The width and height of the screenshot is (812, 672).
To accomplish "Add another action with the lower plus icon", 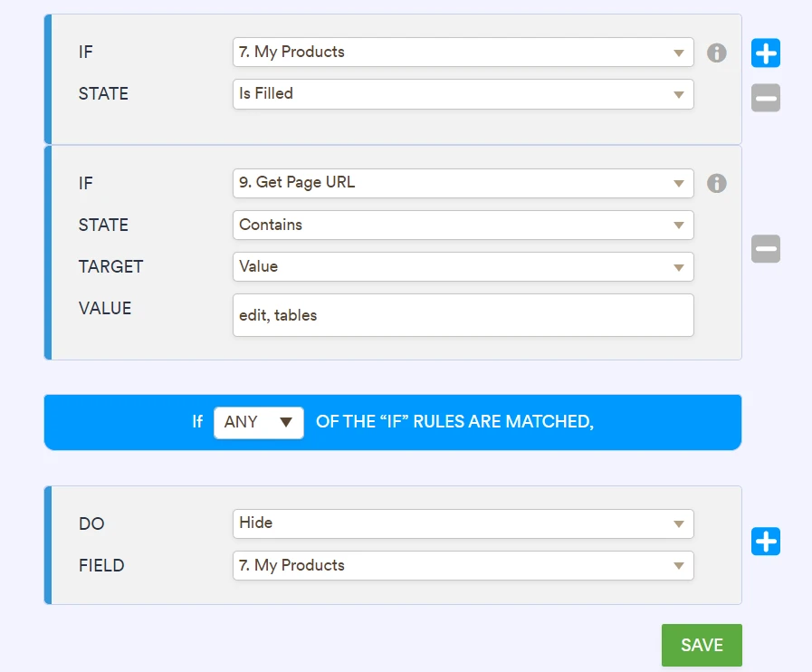I will pyautogui.click(x=765, y=542).
